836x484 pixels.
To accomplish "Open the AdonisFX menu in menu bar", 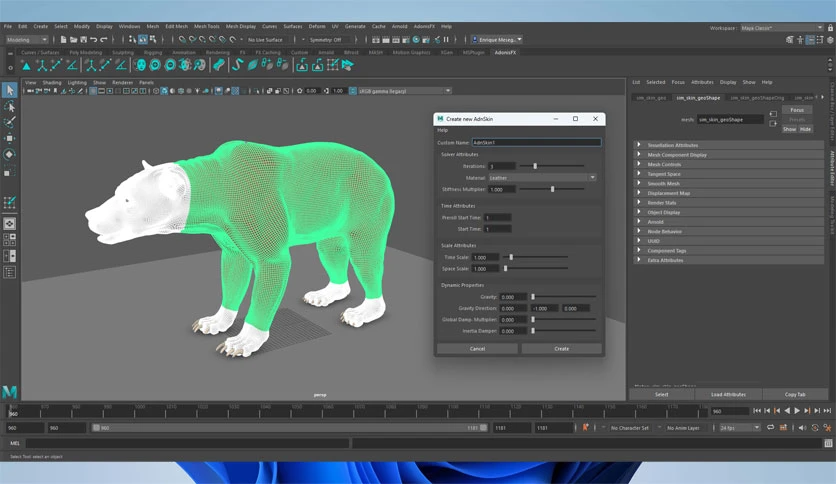I will (424, 26).
